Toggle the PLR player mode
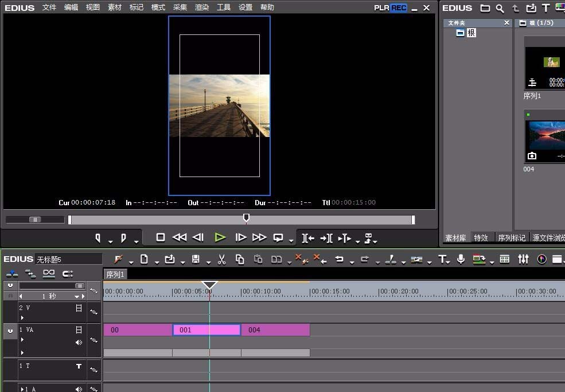The width and height of the screenshot is (565, 392). coord(381,8)
